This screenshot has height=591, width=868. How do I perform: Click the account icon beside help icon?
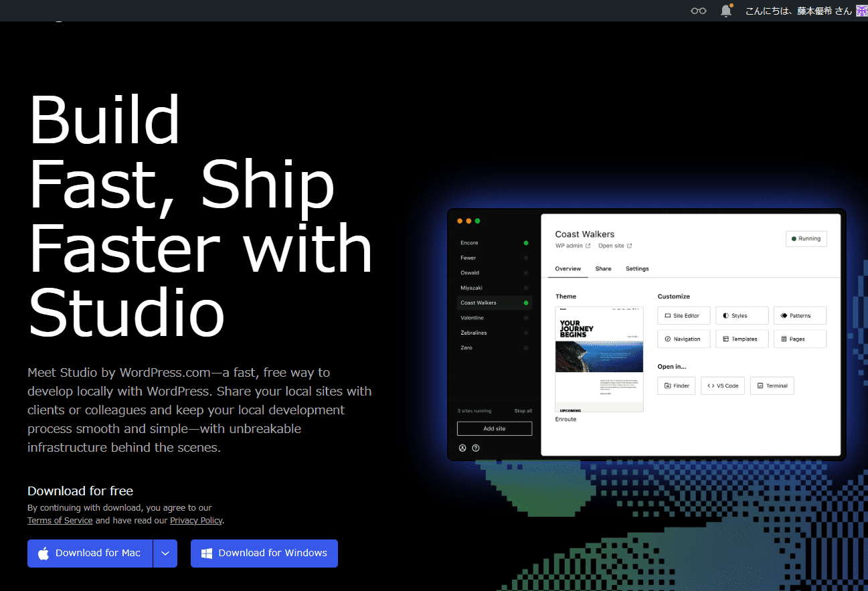[x=462, y=448]
